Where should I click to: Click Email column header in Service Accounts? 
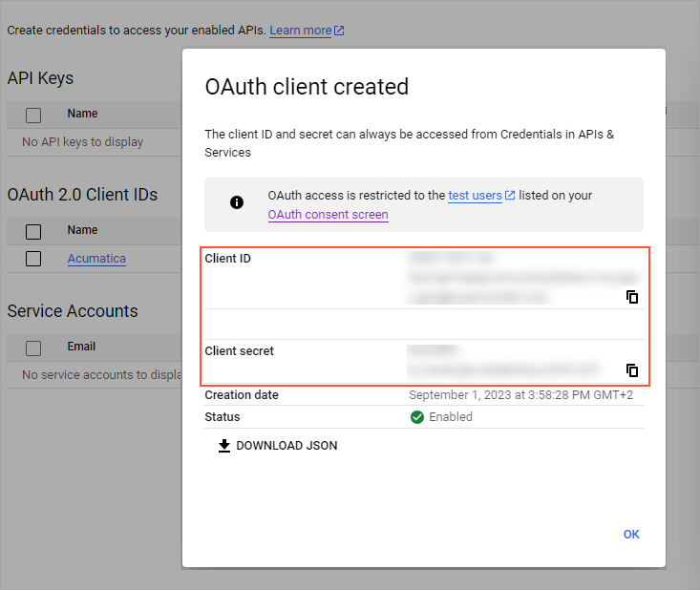tap(81, 347)
